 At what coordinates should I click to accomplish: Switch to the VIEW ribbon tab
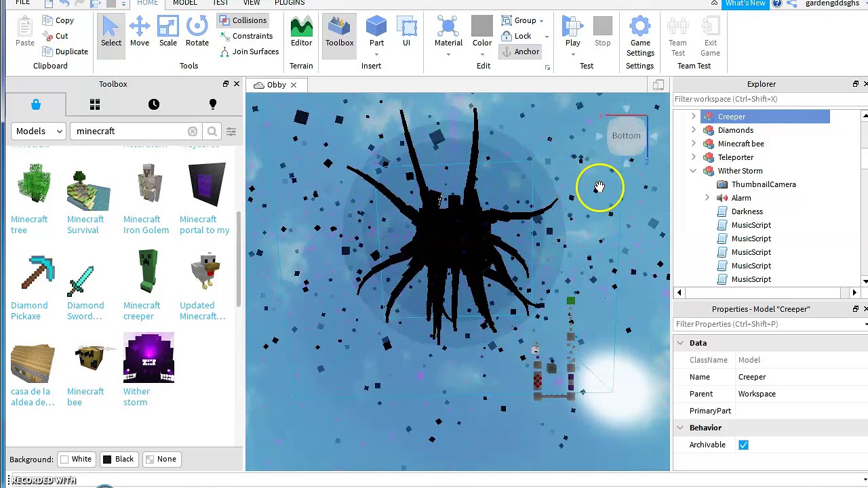[252, 3]
